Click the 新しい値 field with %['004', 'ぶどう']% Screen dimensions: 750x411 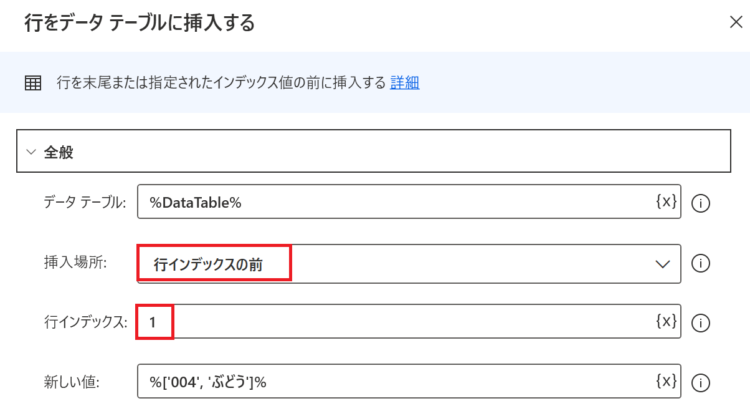pyautogui.click(x=409, y=381)
